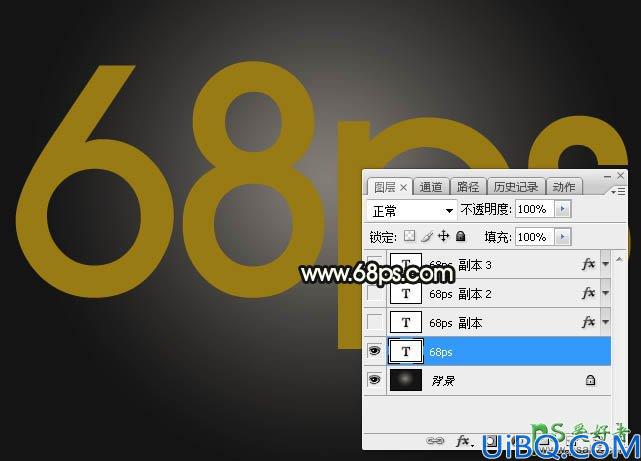The image size is (641, 461).
Task: Select the 68ps 副本 2 layer name
Action: [460, 294]
